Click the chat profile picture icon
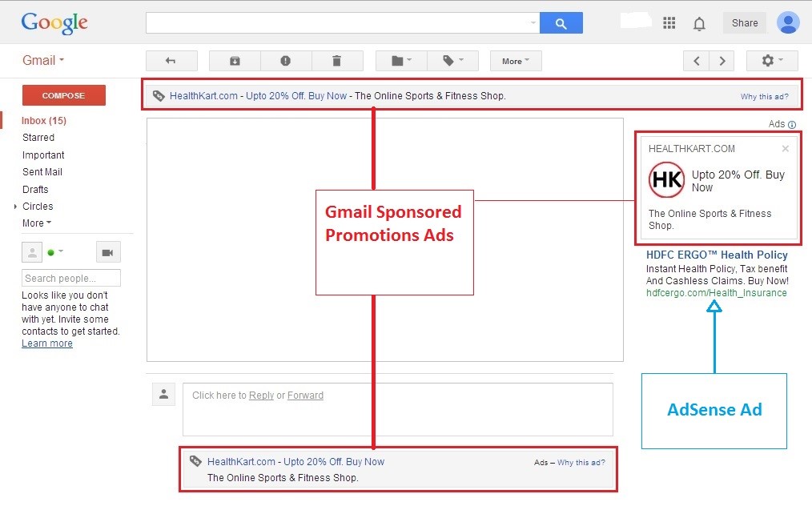Image resolution: width=812 pixels, height=510 pixels. click(x=32, y=252)
